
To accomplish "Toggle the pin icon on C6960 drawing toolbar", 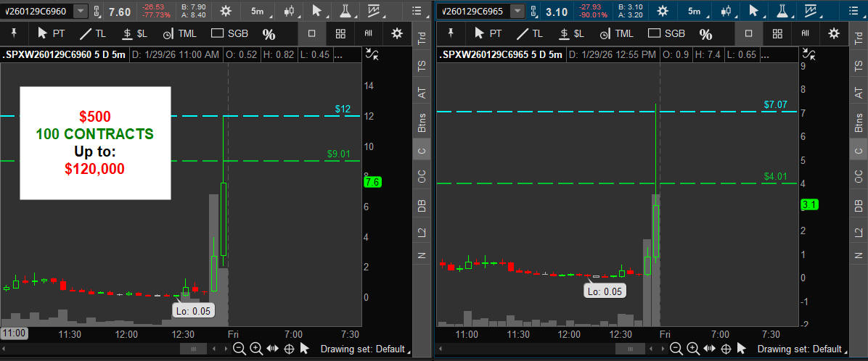I will click(x=15, y=33).
